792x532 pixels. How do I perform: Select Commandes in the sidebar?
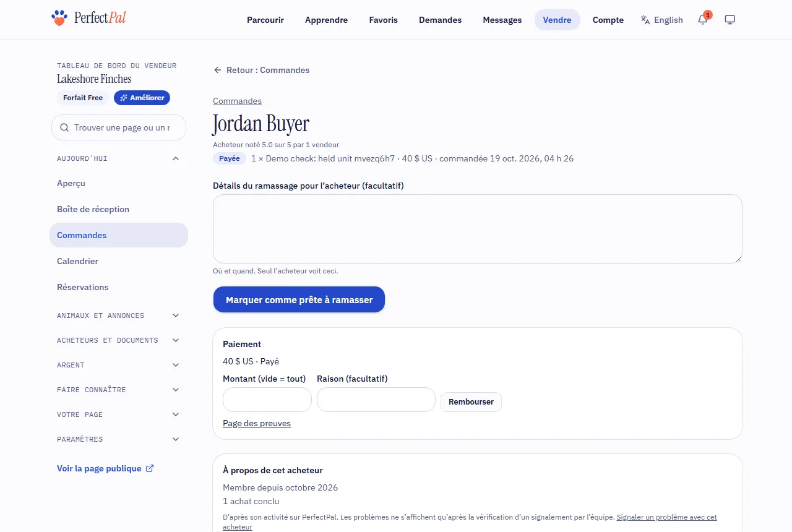(x=119, y=235)
